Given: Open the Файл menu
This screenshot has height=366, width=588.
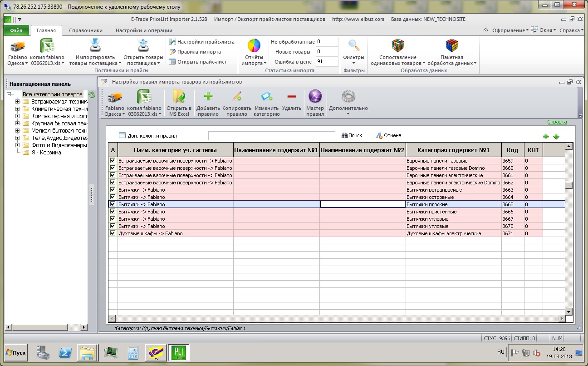Looking at the screenshot, I should click(x=16, y=31).
